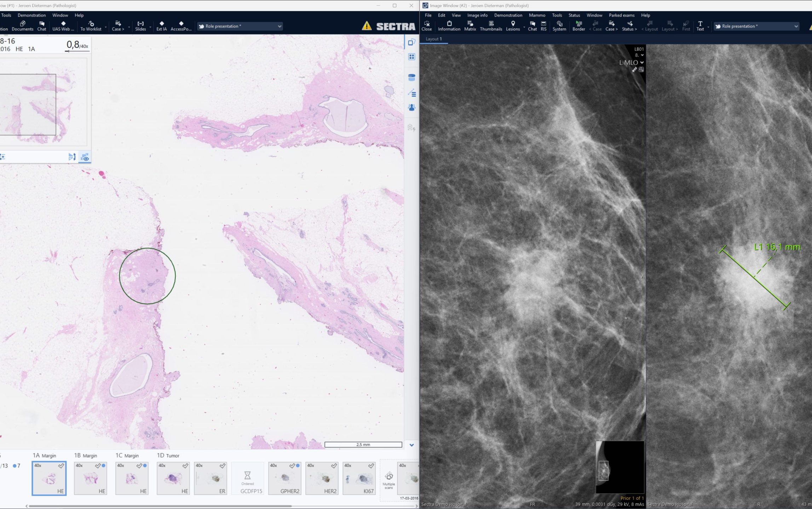This screenshot has height=509, width=812.
Task: Select the 1B Margin HE slide thumbnail
Action: [90, 478]
